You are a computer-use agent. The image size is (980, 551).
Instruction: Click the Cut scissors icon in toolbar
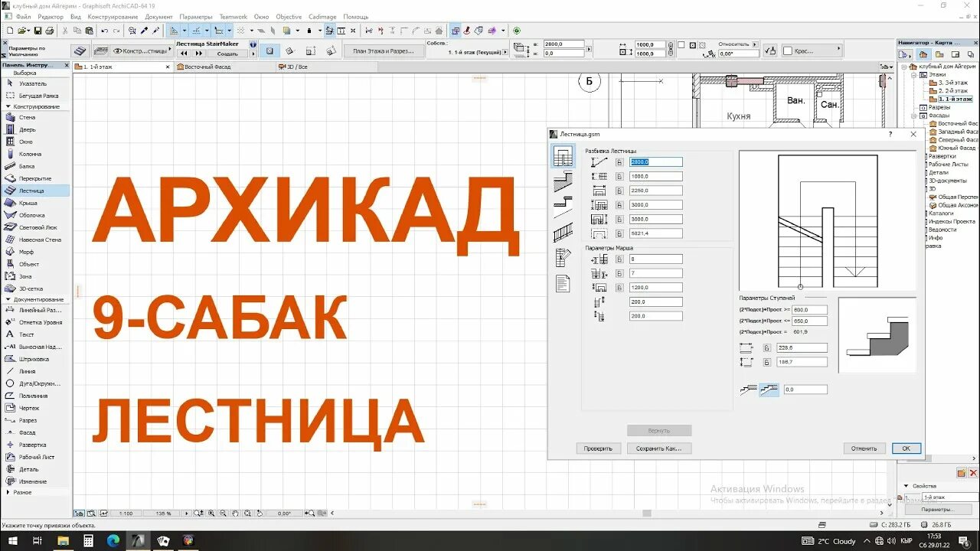[x=65, y=31]
